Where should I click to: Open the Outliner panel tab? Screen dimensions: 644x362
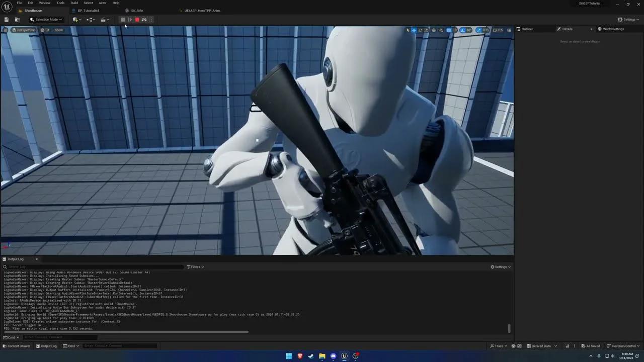(527, 29)
